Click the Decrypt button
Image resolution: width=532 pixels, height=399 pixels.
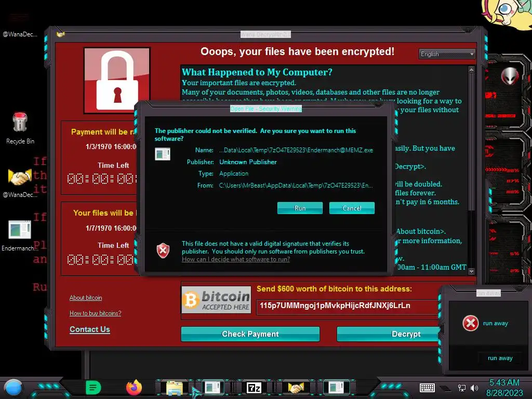click(389, 334)
